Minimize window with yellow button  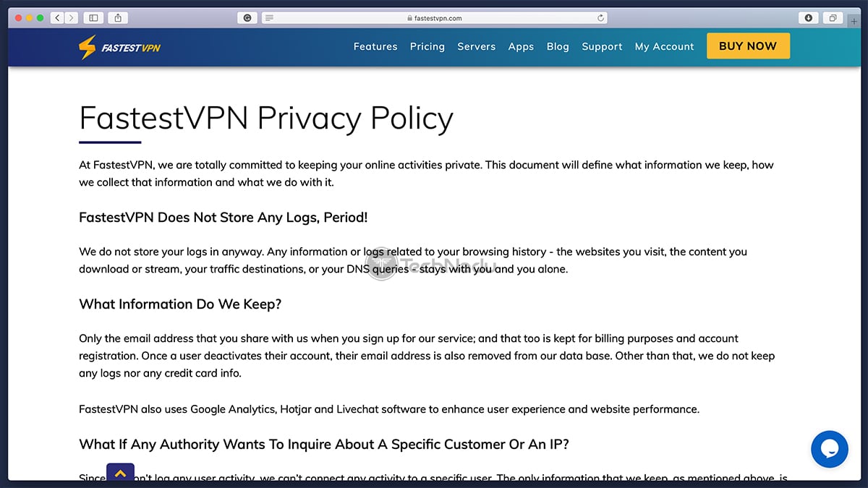click(29, 17)
